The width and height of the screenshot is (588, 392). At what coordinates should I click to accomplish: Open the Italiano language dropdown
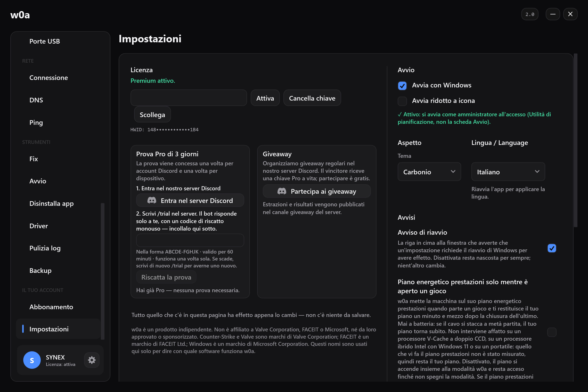[x=508, y=172]
